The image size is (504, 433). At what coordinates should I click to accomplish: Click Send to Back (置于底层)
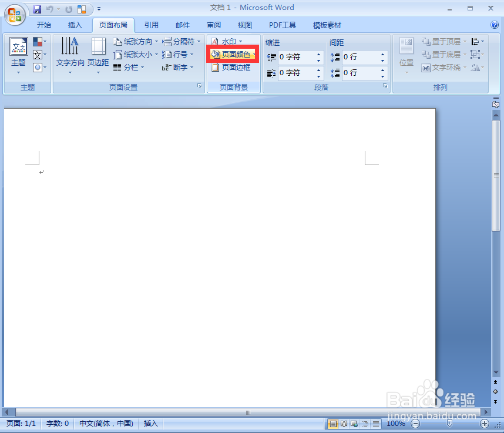pyautogui.click(x=443, y=54)
